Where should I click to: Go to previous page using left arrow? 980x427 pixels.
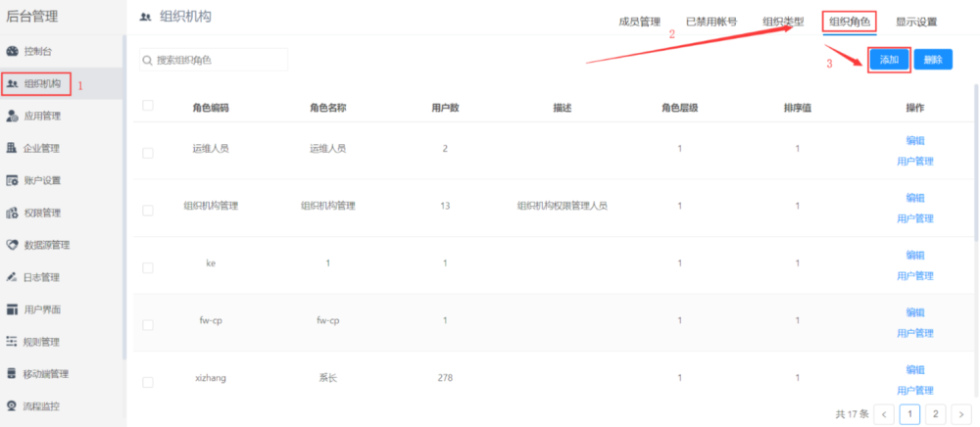click(884, 414)
